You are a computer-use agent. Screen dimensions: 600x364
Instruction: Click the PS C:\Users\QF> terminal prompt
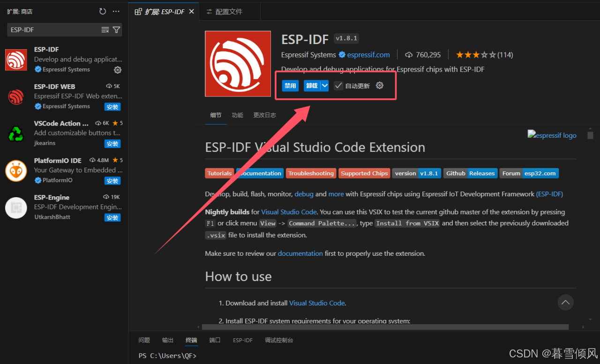167,356
